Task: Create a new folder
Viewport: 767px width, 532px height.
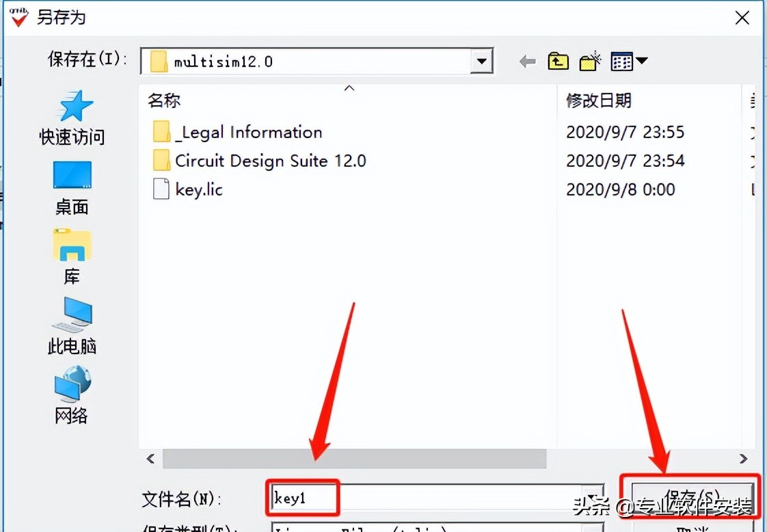Action: (x=589, y=61)
